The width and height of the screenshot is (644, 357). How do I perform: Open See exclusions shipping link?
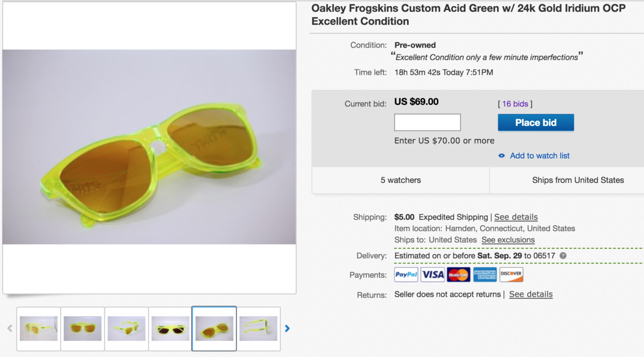(x=508, y=240)
